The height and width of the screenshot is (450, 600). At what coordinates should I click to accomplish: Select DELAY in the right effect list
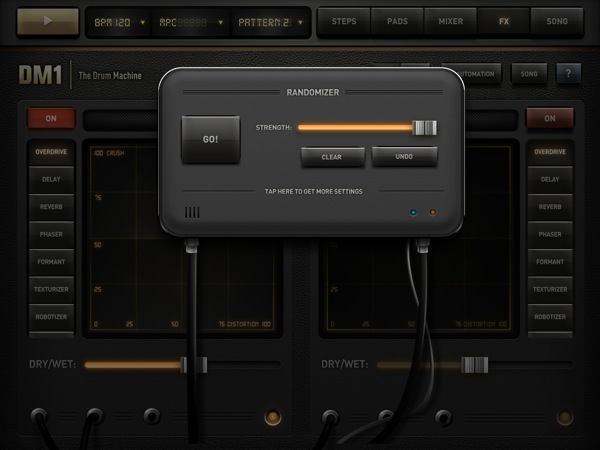click(x=550, y=179)
